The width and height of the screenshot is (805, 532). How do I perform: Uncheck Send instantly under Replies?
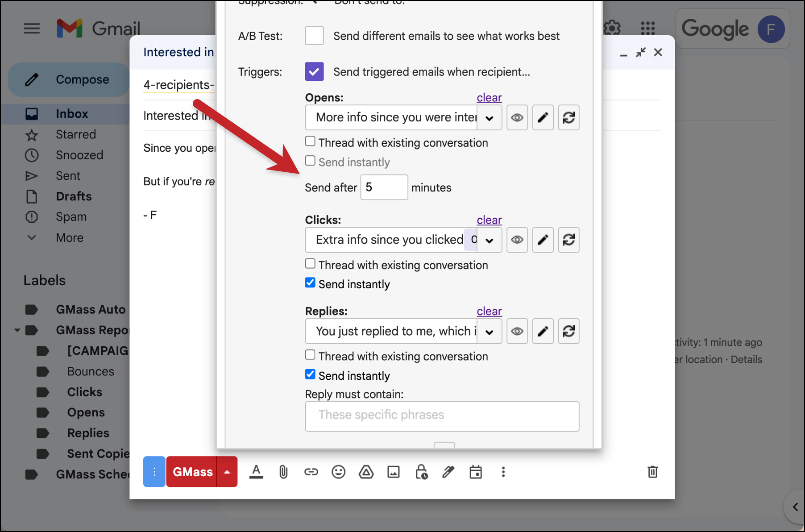pos(310,374)
